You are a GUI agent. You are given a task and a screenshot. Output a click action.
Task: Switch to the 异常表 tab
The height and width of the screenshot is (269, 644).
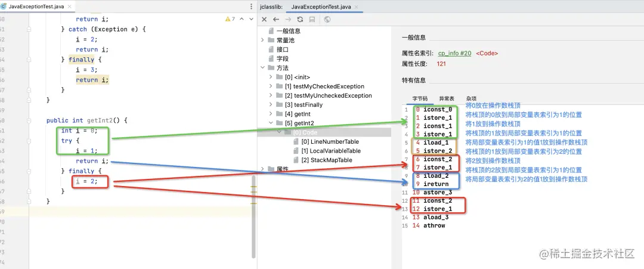447,99
